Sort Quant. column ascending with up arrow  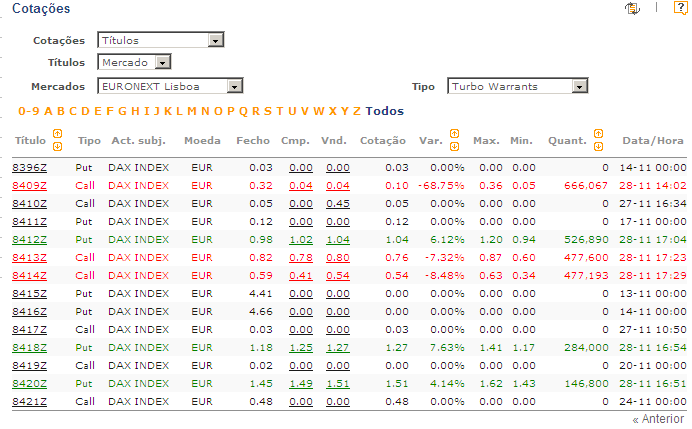coord(598,133)
